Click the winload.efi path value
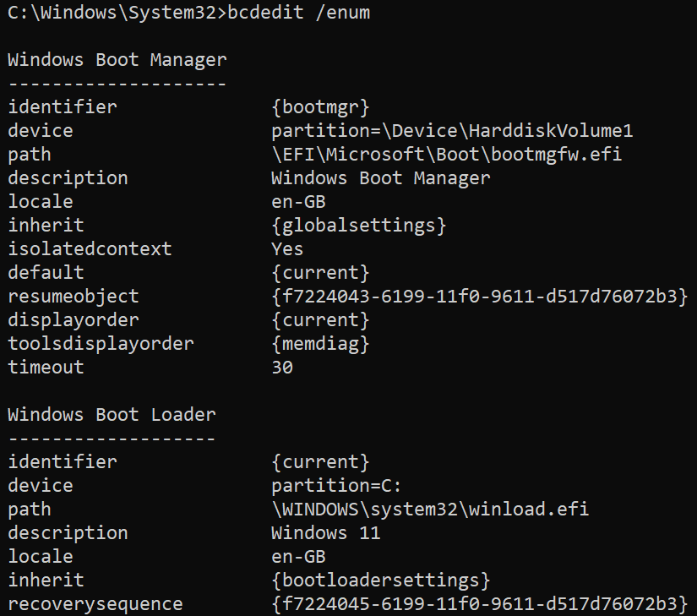 click(x=430, y=510)
